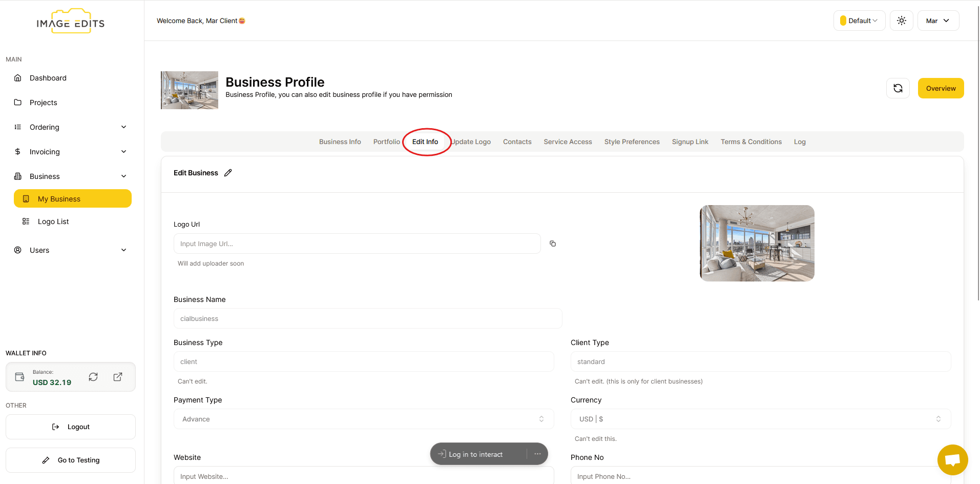This screenshot has width=980, height=484.
Task: Open Logo List in sidebar
Action: 53,221
